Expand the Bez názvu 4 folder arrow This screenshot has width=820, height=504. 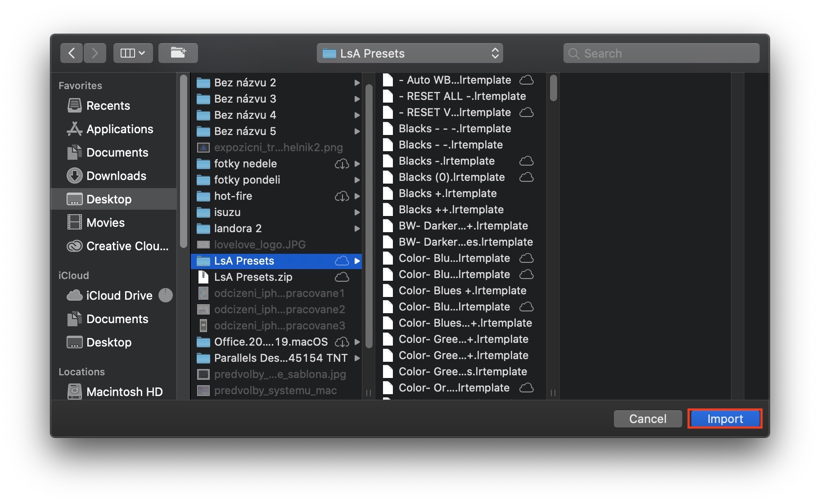pyautogui.click(x=357, y=115)
